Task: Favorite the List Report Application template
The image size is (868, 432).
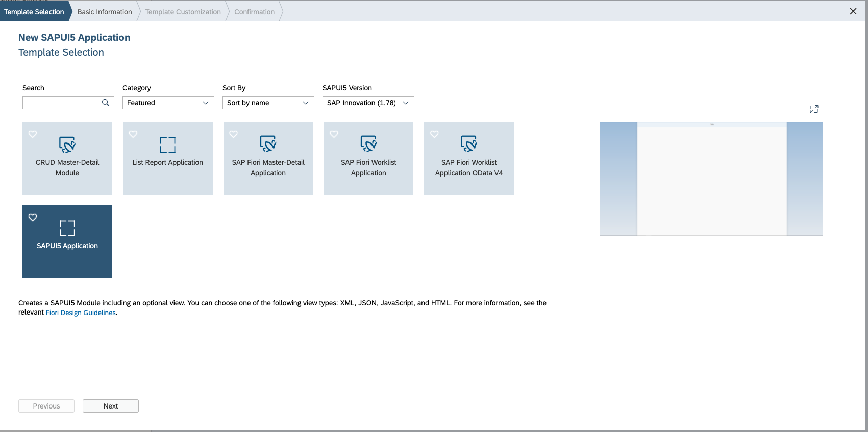Action: (133, 134)
